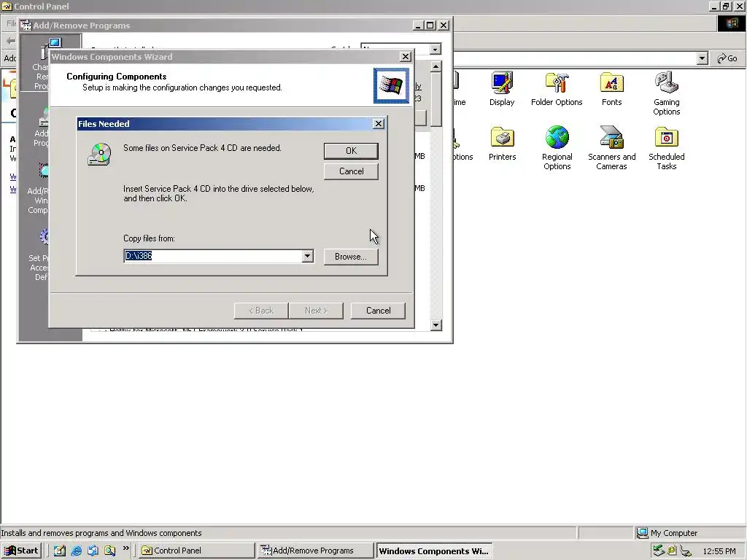
Task: Click the scroll-down arrow in programs list
Action: tap(436, 325)
